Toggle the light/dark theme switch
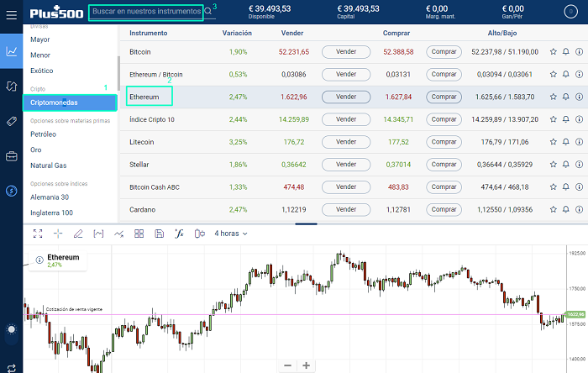 coord(11,329)
